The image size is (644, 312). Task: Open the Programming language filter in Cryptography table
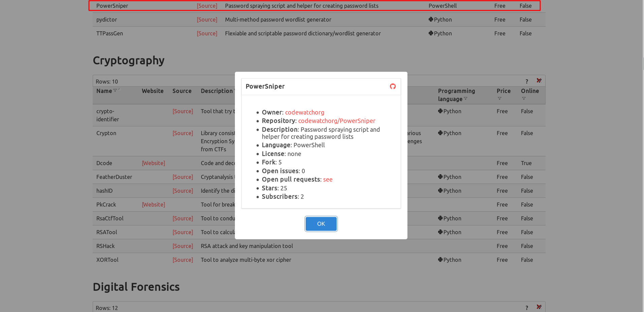[465, 99]
